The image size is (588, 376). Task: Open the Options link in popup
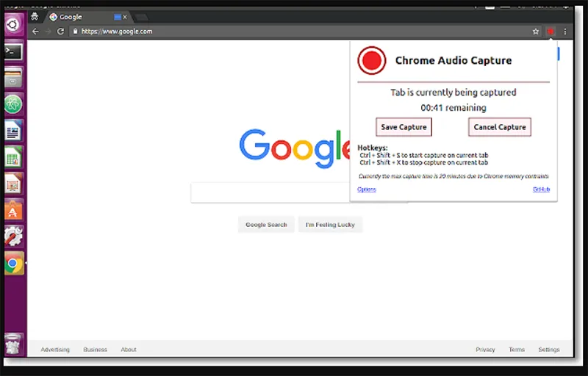pos(366,189)
